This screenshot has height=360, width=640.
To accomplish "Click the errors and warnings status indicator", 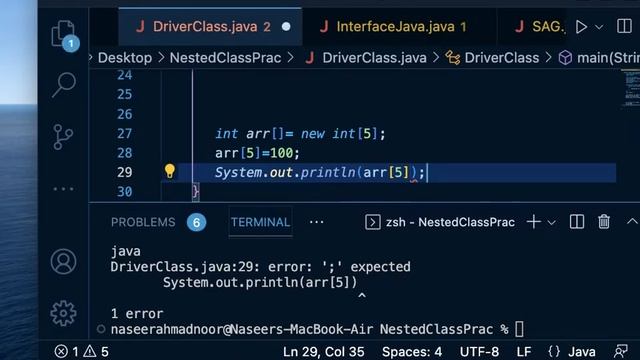I will [x=82, y=351].
